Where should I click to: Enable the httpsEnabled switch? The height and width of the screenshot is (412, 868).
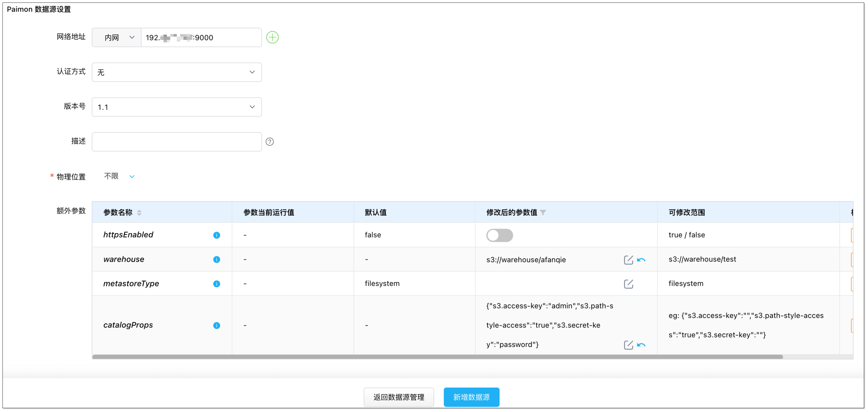(x=500, y=235)
